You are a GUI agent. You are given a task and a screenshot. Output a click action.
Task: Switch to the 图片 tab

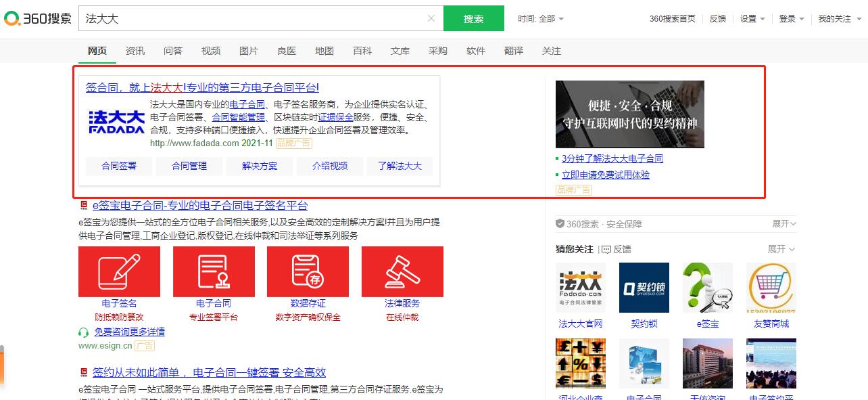(x=249, y=51)
